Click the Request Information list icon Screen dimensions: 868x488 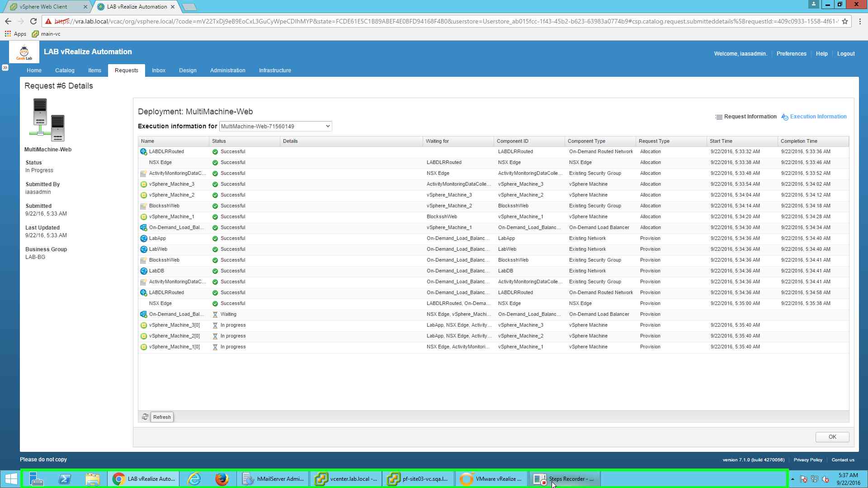pos(719,117)
